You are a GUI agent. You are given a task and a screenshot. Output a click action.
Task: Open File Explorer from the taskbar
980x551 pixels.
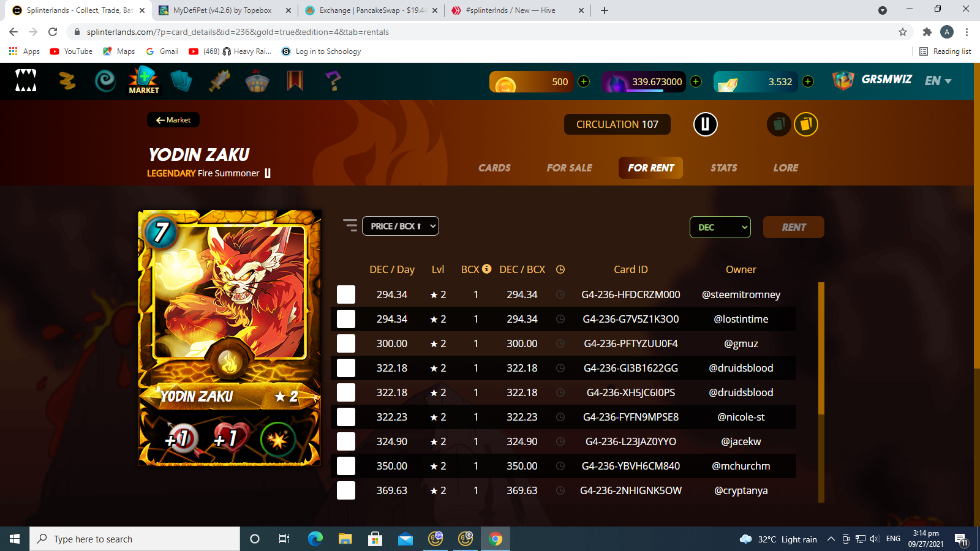345,539
